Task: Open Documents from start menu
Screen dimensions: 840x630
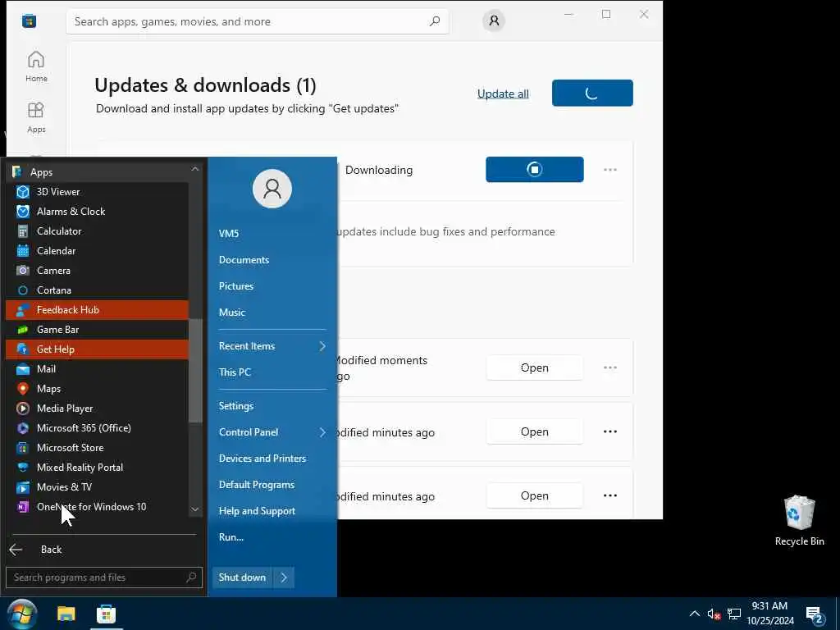Action: [x=244, y=260]
